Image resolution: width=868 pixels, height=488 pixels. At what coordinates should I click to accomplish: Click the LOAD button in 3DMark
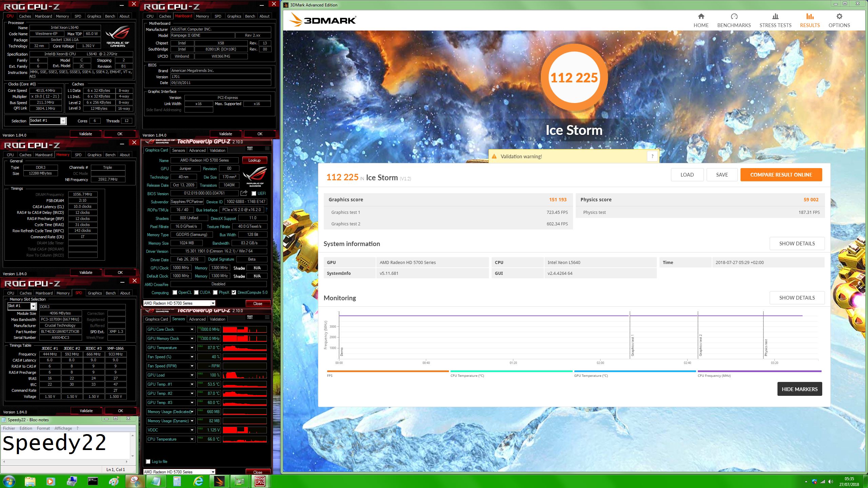pyautogui.click(x=687, y=175)
